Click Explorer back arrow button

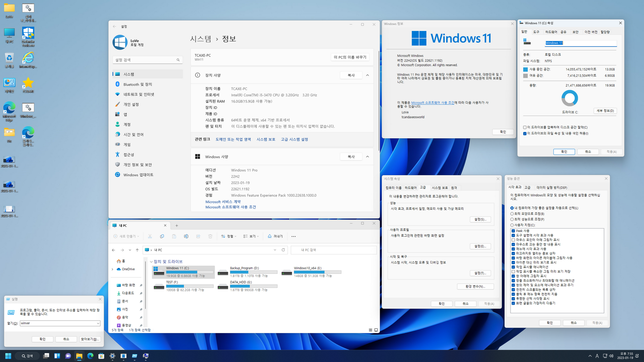113,250
